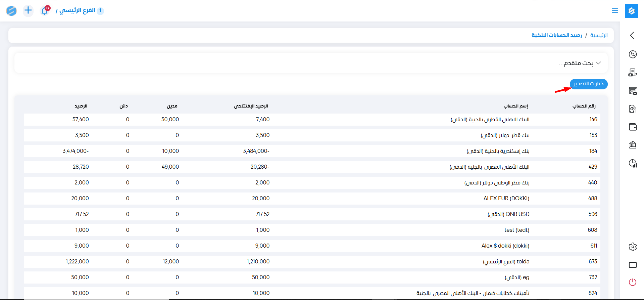Screen dimensions: 644x300
Task: Open the settings gear icon
Action: pyautogui.click(x=633, y=247)
